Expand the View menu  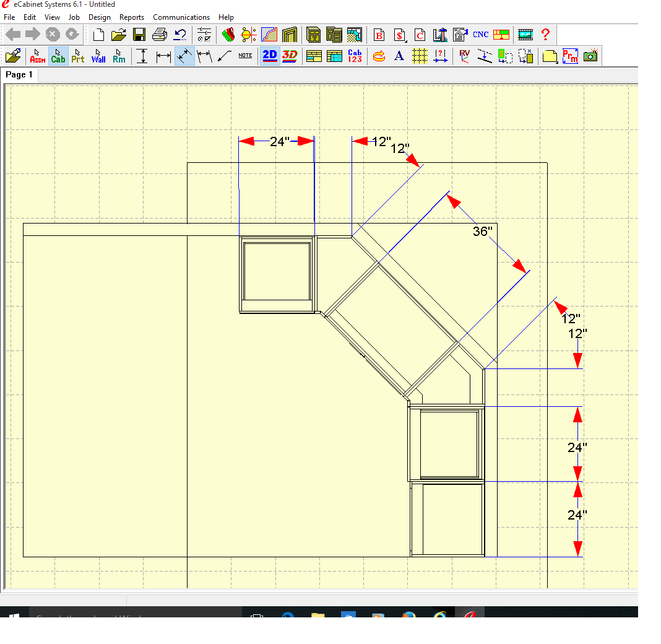53,17
